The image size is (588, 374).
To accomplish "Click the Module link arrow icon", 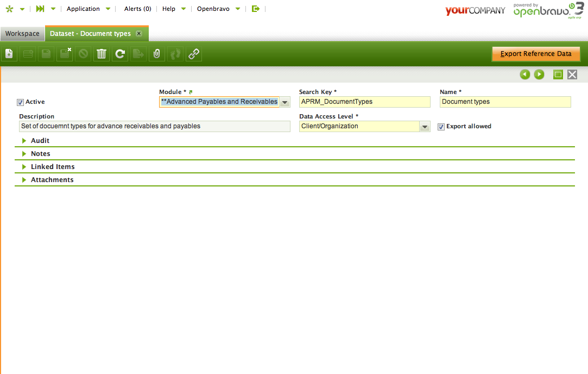I will point(191,92).
